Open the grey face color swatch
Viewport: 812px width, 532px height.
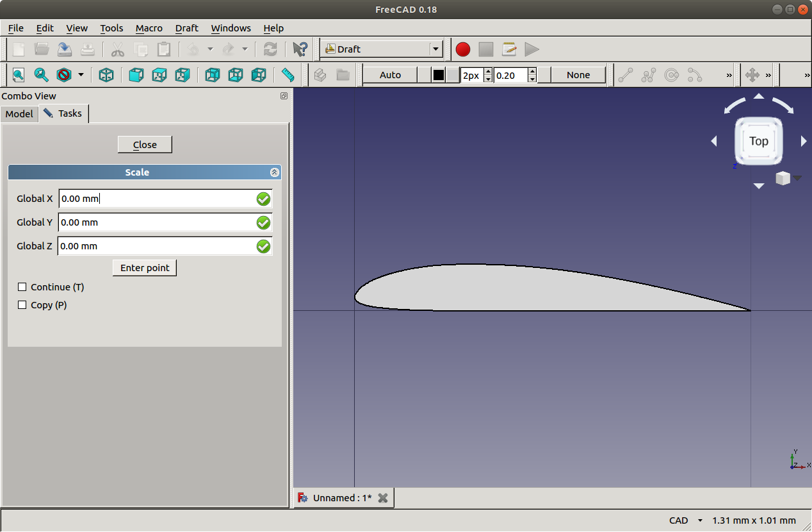453,75
